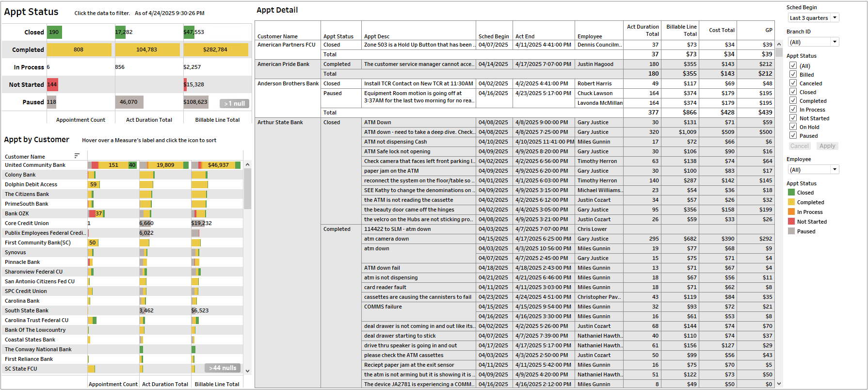Image resolution: width=868 pixels, height=390 pixels.
Task: Click the Sched Begin column header in table
Action: pos(493,36)
